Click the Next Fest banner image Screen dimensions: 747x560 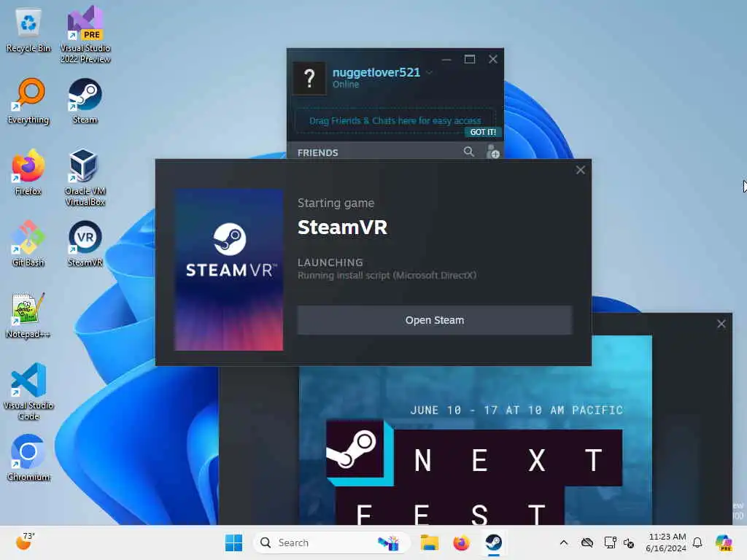[x=476, y=430]
